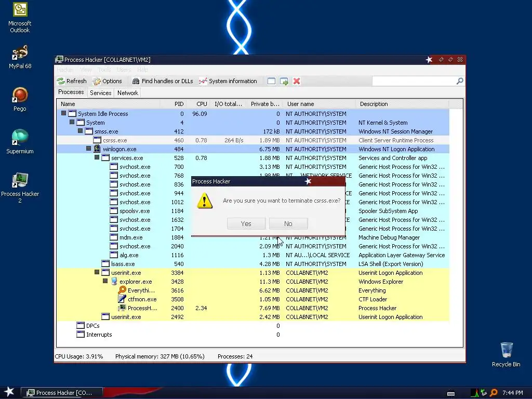Open Options from the toolbar
532x399 pixels.
click(x=108, y=81)
